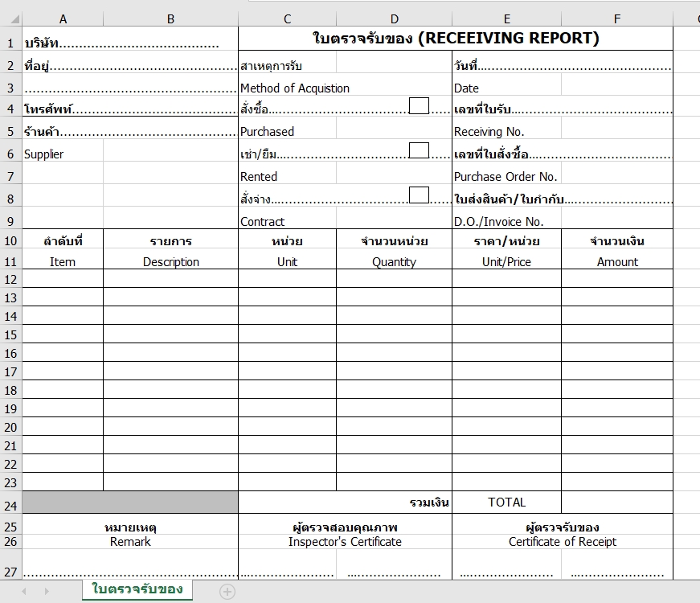Select column A header
The width and height of the screenshot is (700, 603).
click(x=63, y=19)
